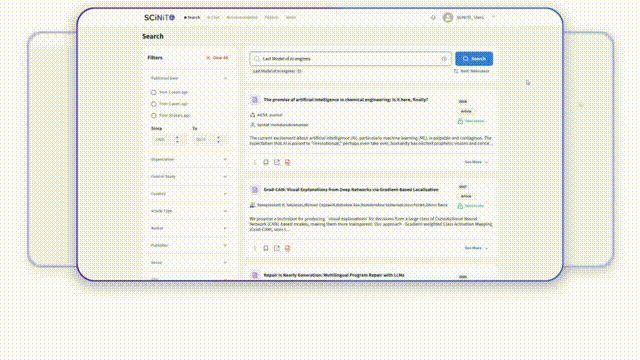Select the third published date radio option

click(x=154, y=116)
